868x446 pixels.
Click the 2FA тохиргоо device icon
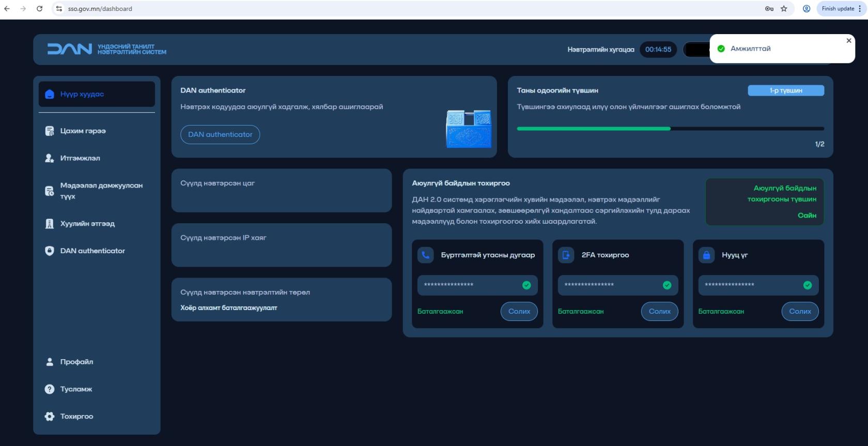(566, 255)
